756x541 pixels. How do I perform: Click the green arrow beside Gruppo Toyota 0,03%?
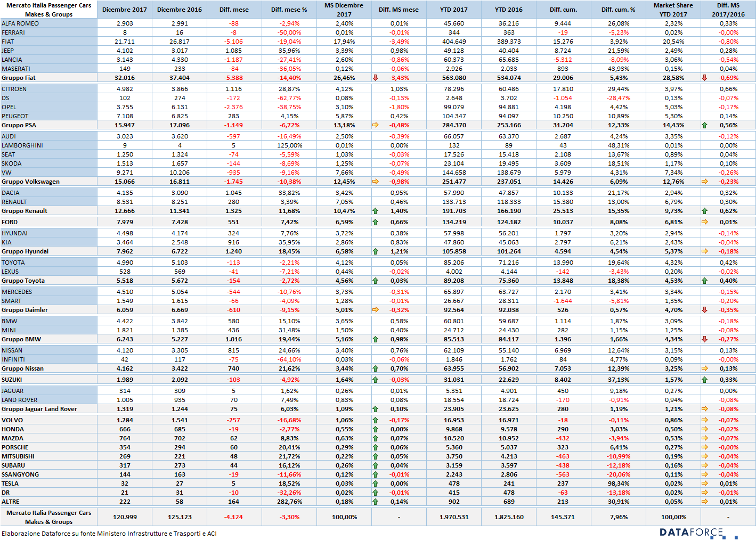375,281
